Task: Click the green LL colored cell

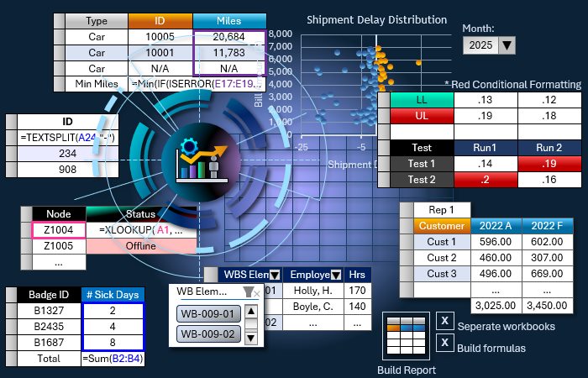Action: click(x=420, y=100)
